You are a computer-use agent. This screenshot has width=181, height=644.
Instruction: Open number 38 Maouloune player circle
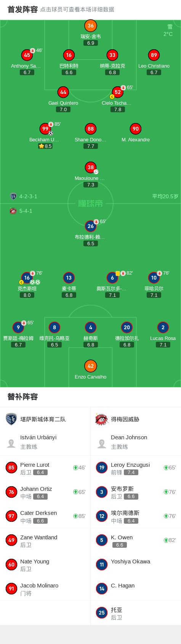point(91,167)
